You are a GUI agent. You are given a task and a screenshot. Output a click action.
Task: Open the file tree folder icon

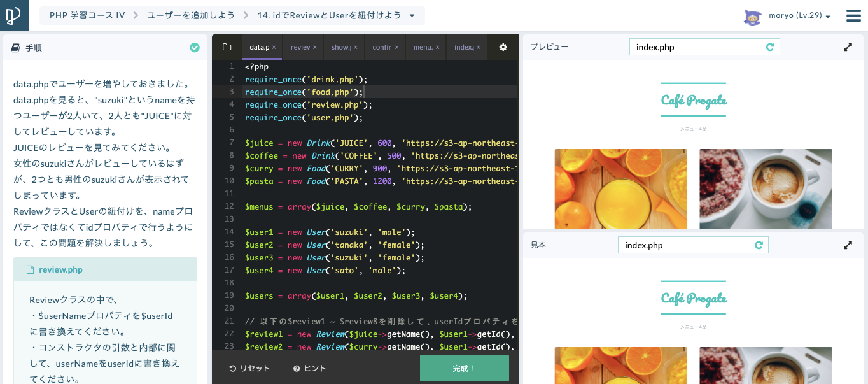point(227,47)
